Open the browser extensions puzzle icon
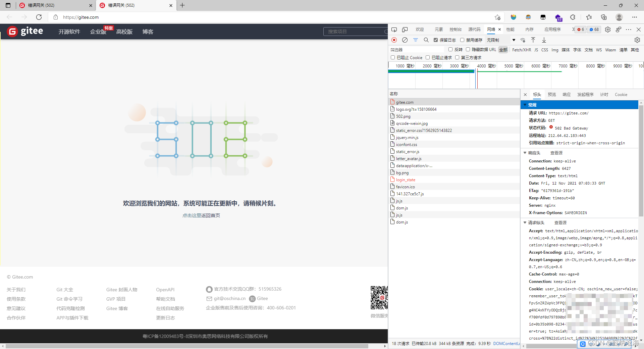The width and height of the screenshot is (644, 349). click(573, 17)
